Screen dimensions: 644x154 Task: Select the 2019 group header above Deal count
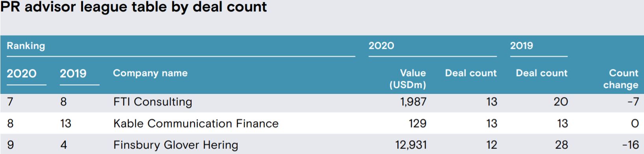click(521, 46)
